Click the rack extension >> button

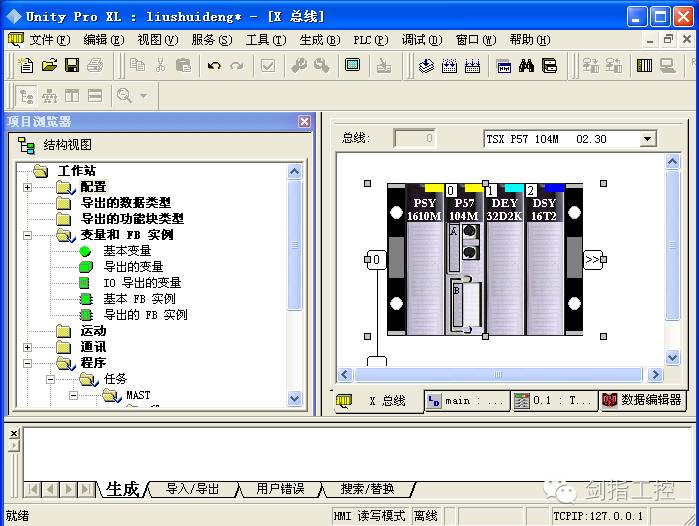tap(592, 259)
